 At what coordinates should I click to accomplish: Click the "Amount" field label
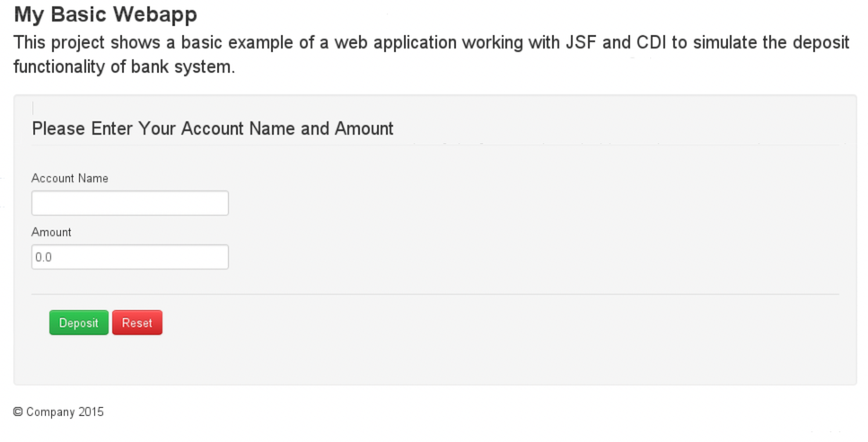(51, 232)
